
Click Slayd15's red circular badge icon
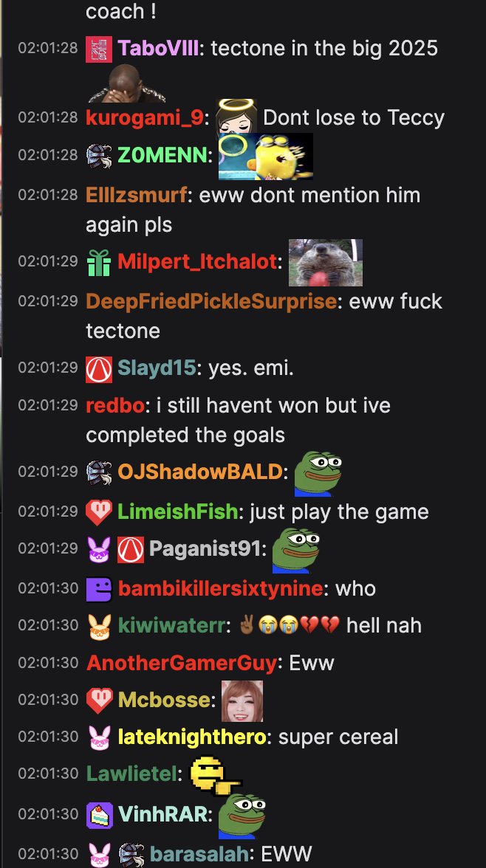point(99,369)
